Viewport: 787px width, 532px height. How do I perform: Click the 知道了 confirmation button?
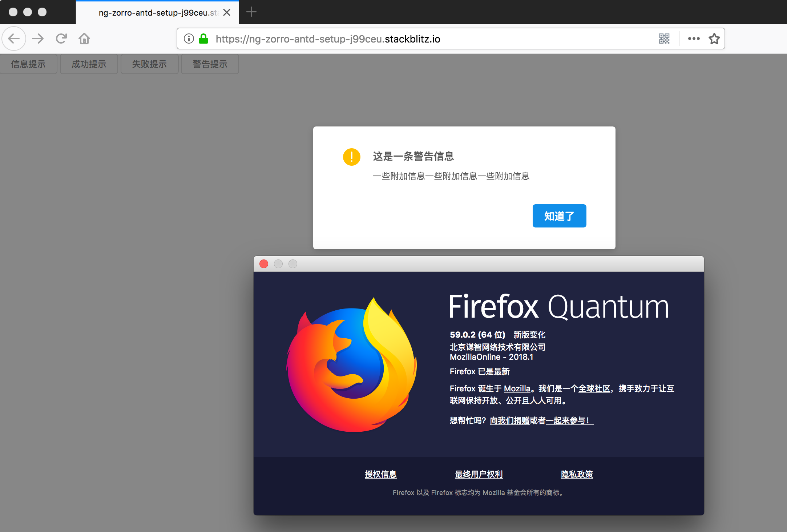tap(559, 216)
